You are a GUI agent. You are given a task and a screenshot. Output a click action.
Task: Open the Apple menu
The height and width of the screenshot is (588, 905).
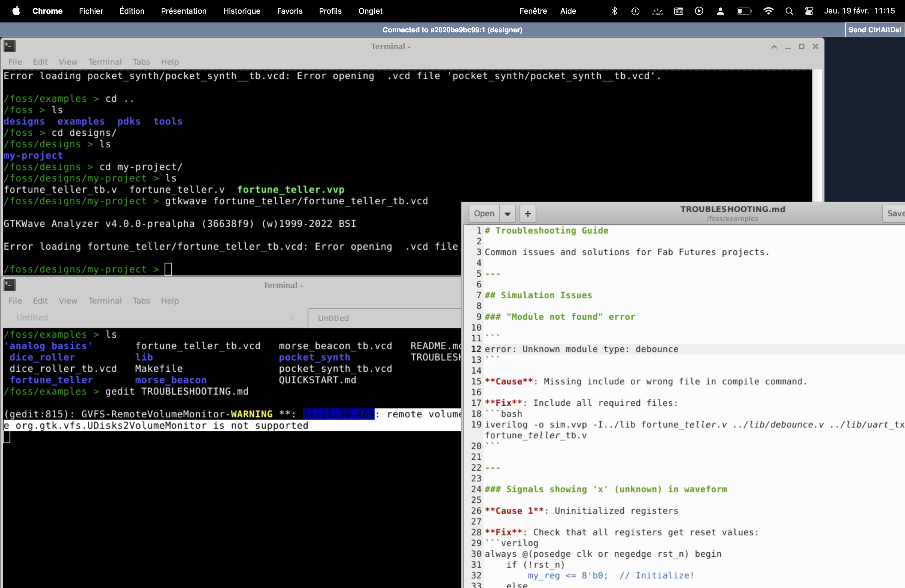click(x=16, y=11)
